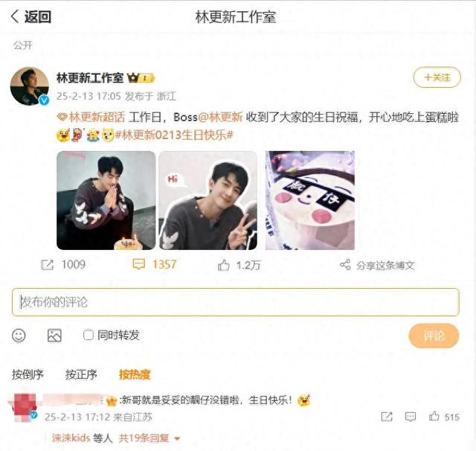Open comments via the 1357 comment icon
476x451 pixels.
[x=139, y=264]
